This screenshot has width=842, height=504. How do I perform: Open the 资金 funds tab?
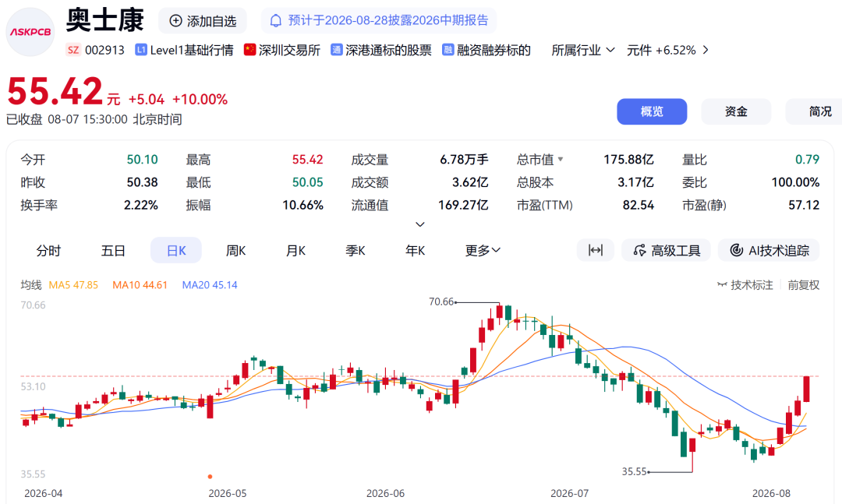click(736, 111)
